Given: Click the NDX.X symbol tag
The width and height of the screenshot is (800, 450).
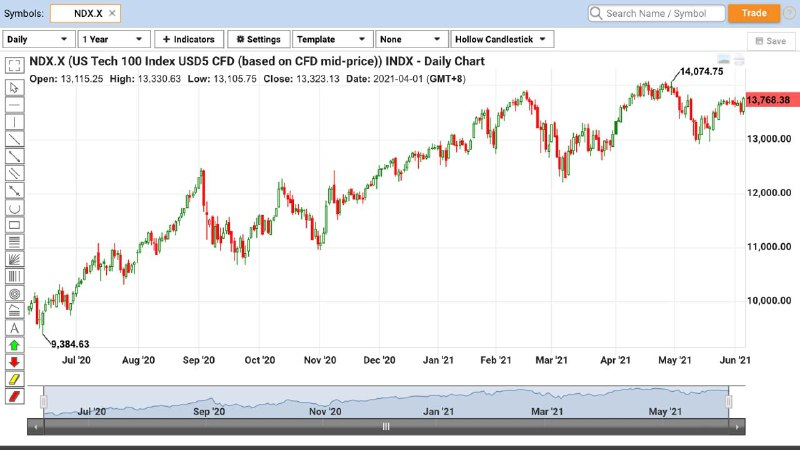Looking at the screenshot, I should (85, 13).
